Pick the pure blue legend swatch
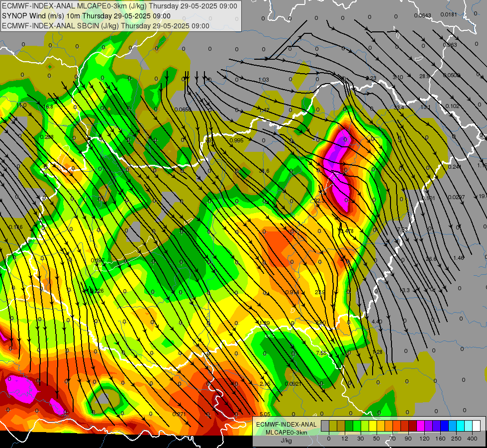 445,426
